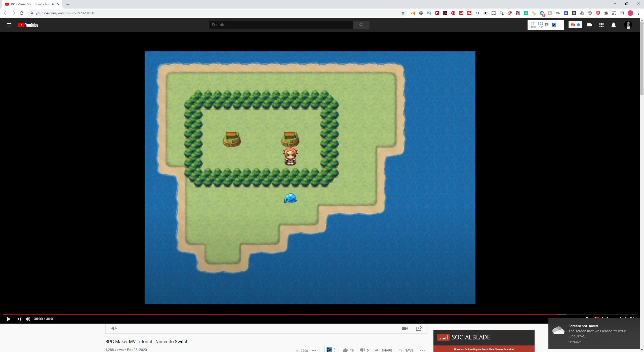Click SAVE to add to playlist
The image size is (644, 352).
pos(406,350)
